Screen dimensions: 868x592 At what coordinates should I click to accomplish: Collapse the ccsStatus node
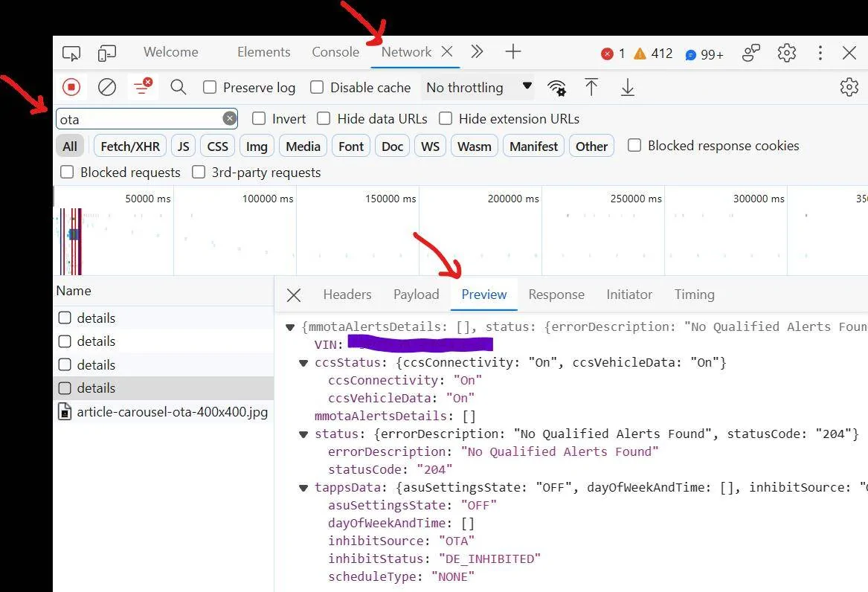tap(303, 364)
